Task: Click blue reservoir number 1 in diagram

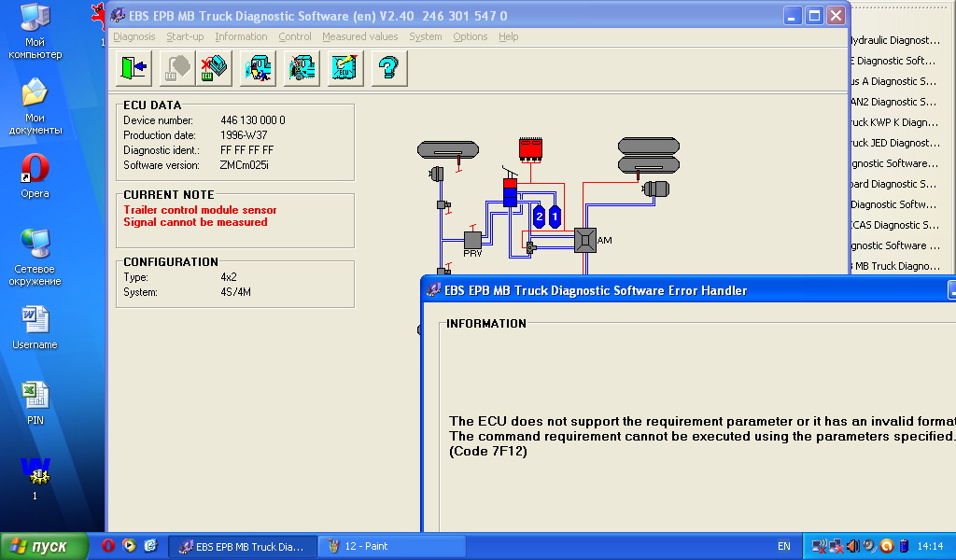Action: tap(555, 217)
